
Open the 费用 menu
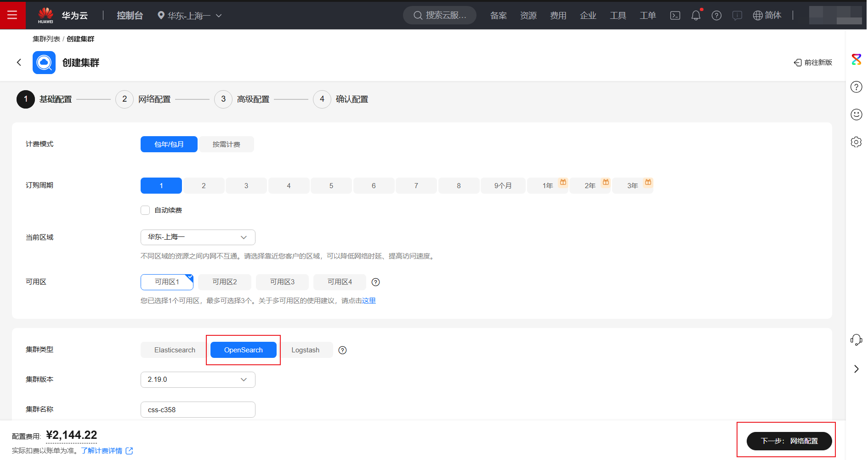click(x=558, y=16)
